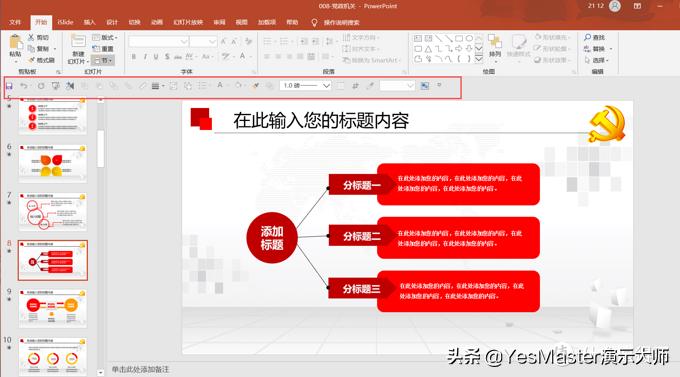Viewport: 680px width, 377px height.
Task: Click the lightbulb Tell Me search icon
Action: click(x=314, y=22)
